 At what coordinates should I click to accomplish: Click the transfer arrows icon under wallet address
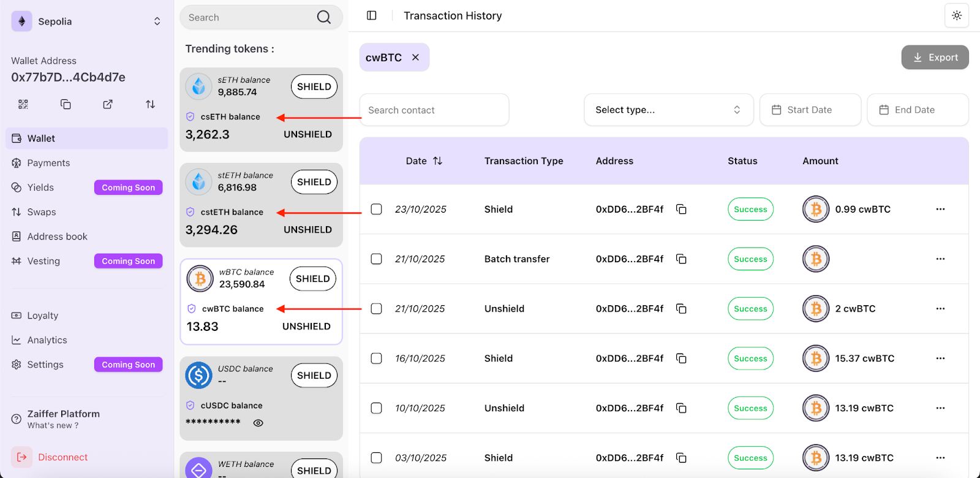[150, 104]
